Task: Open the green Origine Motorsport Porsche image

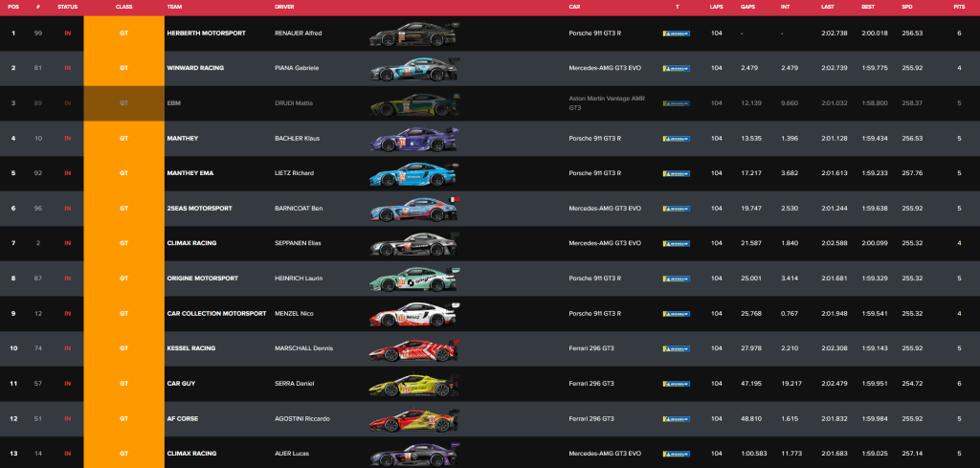Action: (x=414, y=279)
